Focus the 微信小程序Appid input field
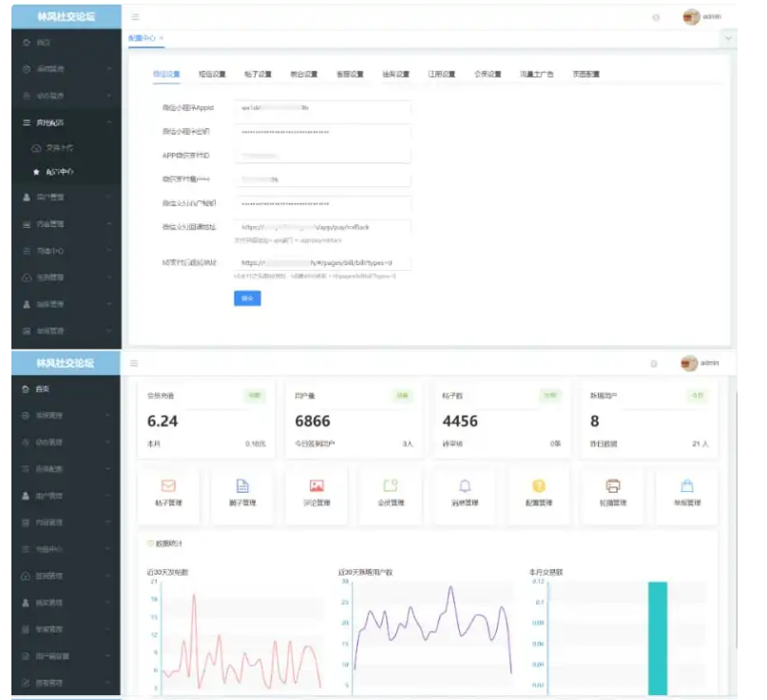The image size is (767, 700). click(323, 108)
